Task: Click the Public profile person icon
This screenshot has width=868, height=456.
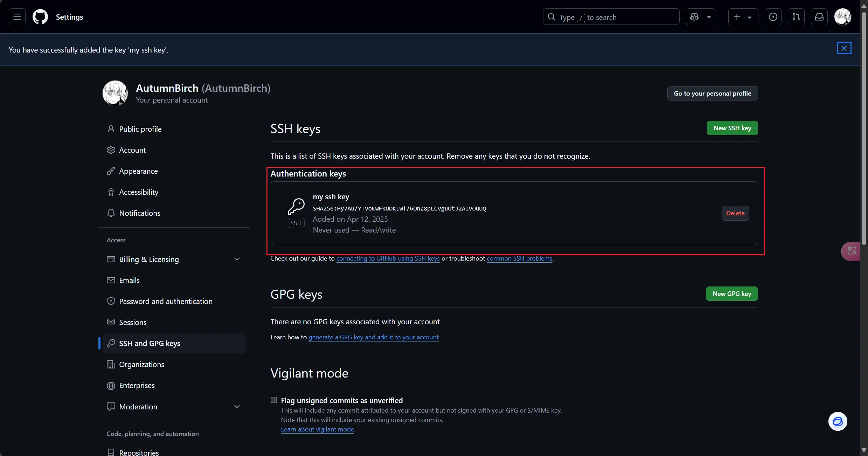Action: coord(111,129)
